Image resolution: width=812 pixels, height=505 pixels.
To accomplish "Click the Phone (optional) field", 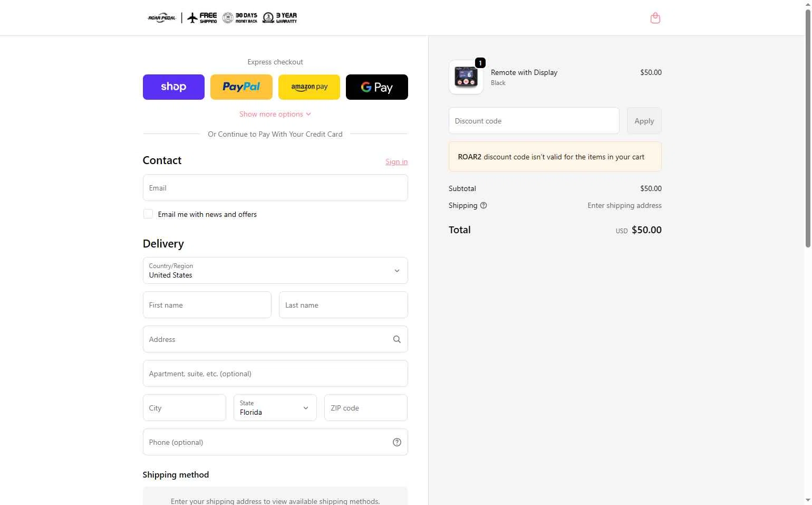I will pos(275,442).
